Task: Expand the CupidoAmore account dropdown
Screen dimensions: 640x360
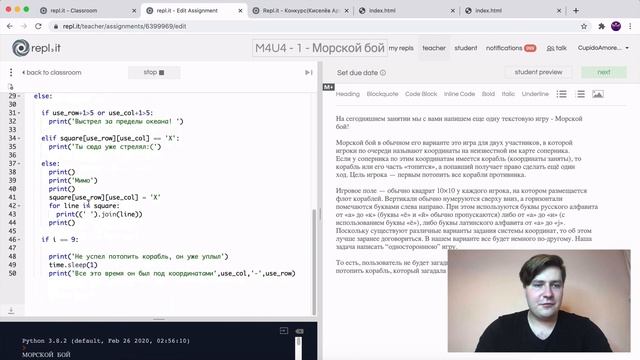Action: [x=603, y=48]
